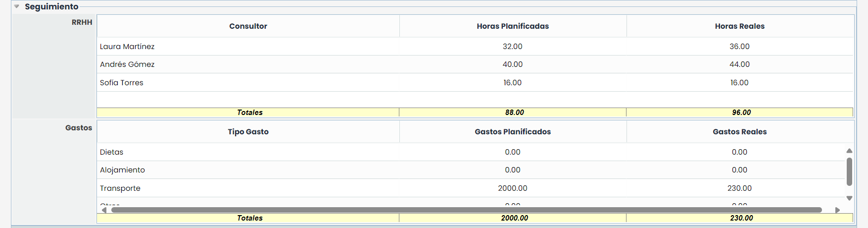Select the Sofía Torres consultant row
This screenshot has width=868, height=228.
click(122, 83)
